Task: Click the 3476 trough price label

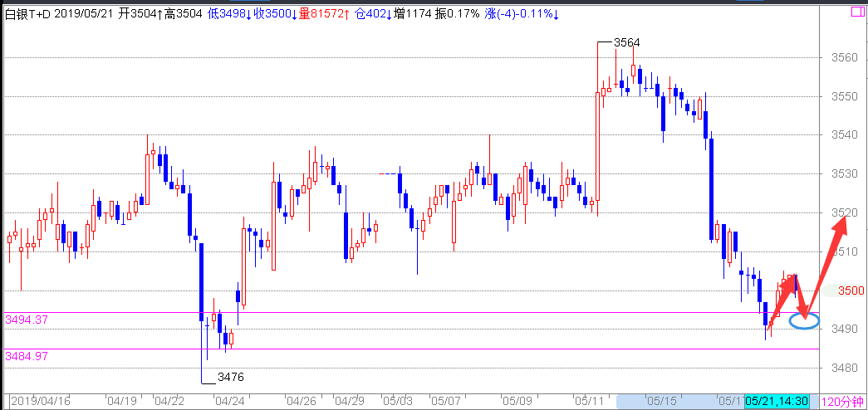Action: tap(230, 378)
